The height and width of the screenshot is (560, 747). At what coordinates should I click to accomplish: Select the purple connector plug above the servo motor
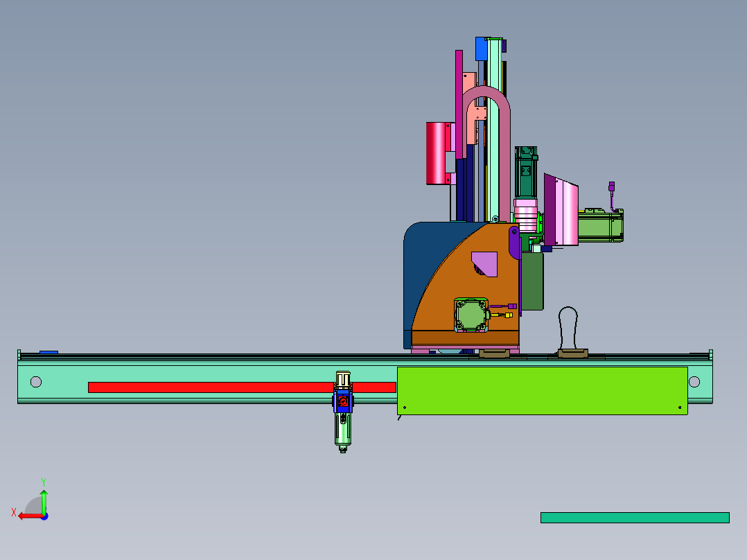[x=612, y=186]
